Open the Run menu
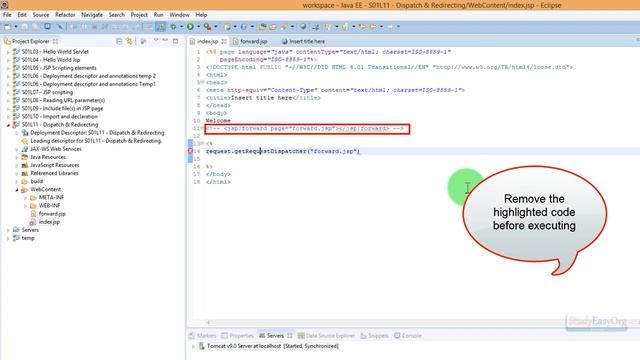The height and width of the screenshot is (360, 640). [x=158, y=15]
